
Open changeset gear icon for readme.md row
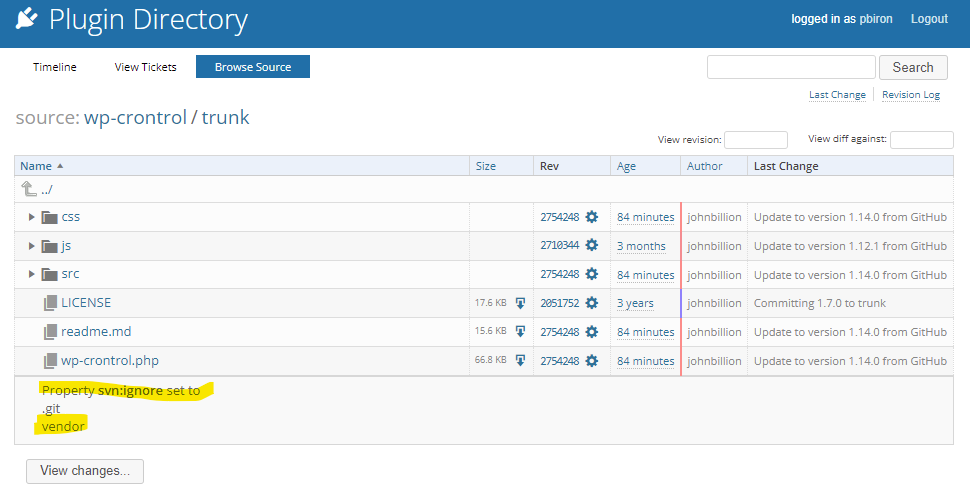point(592,331)
